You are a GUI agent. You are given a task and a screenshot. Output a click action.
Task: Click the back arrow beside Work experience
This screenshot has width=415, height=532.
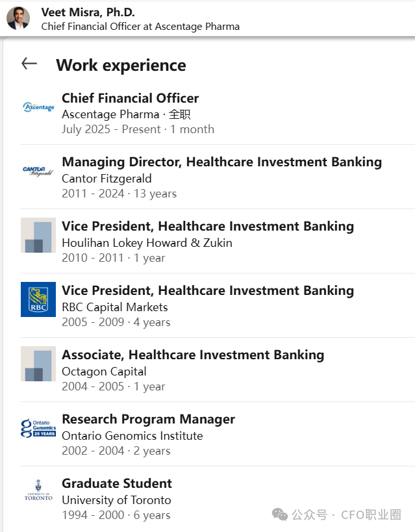pyautogui.click(x=29, y=64)
